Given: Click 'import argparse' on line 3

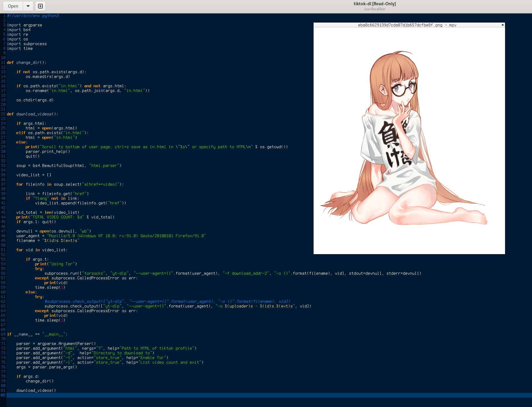Looking at the screenshot, I should 25,25.
